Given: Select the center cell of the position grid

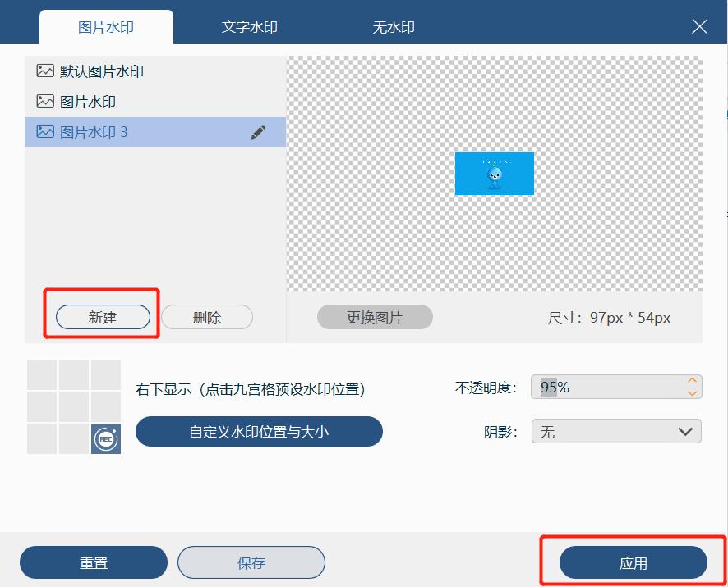Looking at the screenshot, I should (x=73, y=408).
